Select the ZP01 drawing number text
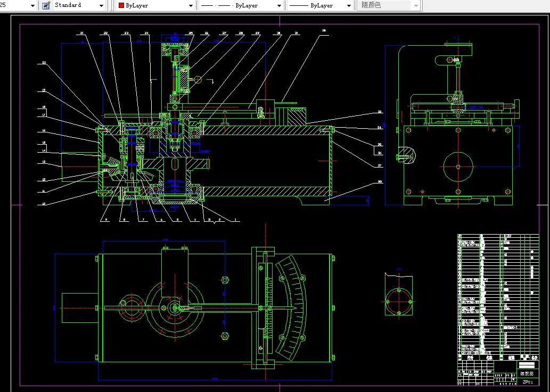This screenshot has width=550, height=392. coord(528,382)
